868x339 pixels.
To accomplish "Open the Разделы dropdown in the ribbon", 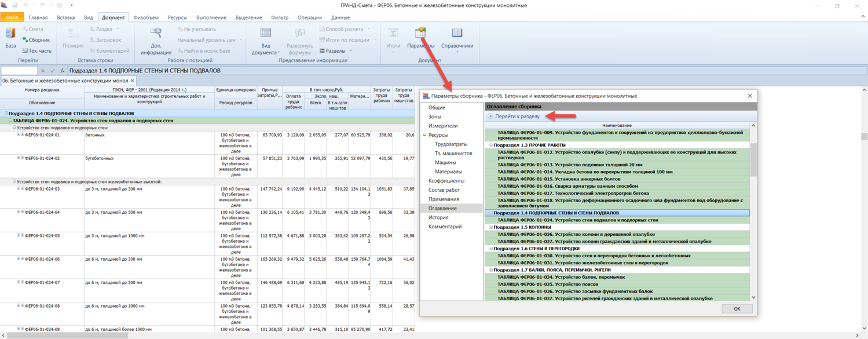I will click(x=336, y=51).
